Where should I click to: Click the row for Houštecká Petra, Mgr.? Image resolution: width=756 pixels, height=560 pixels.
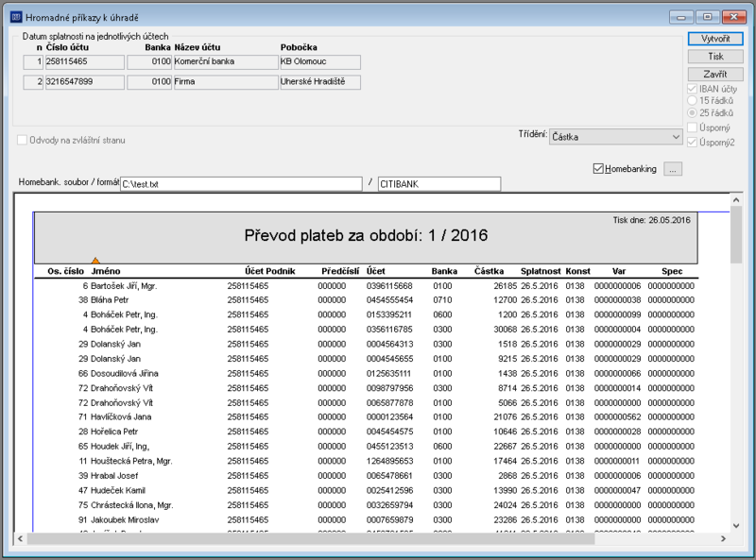coord(367,461)
